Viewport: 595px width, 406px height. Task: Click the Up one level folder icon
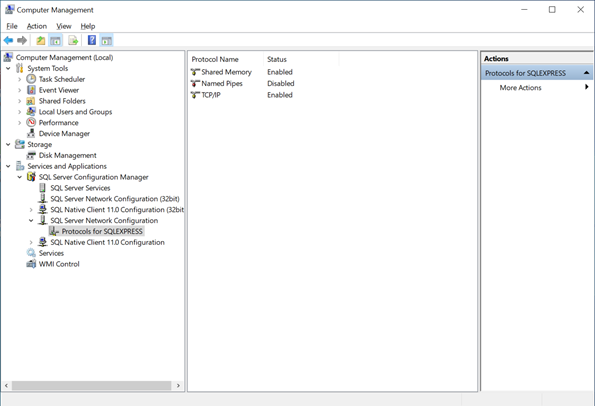pyautogui.click(x=41, y=40)
